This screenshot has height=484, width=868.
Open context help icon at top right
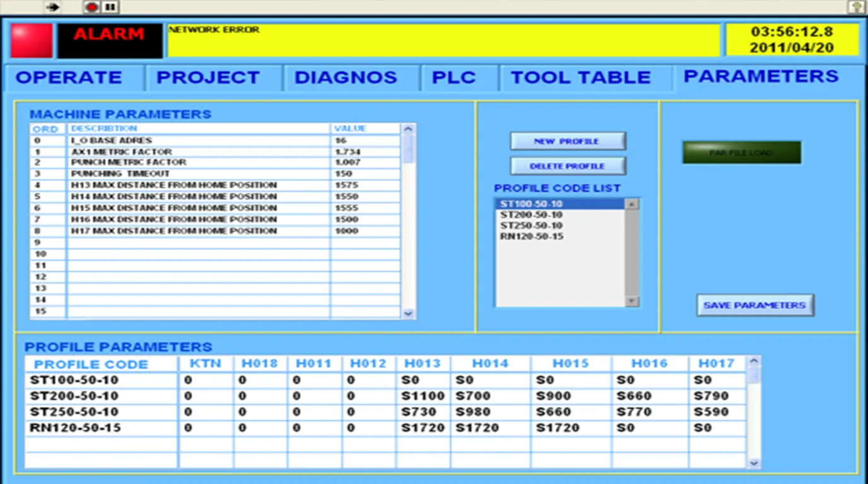point(855,7)
